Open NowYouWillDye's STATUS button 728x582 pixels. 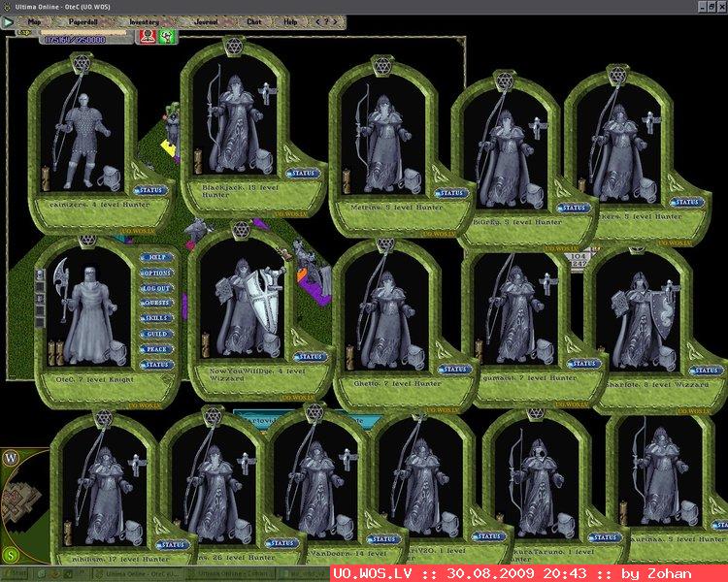(x=311, y=357)
